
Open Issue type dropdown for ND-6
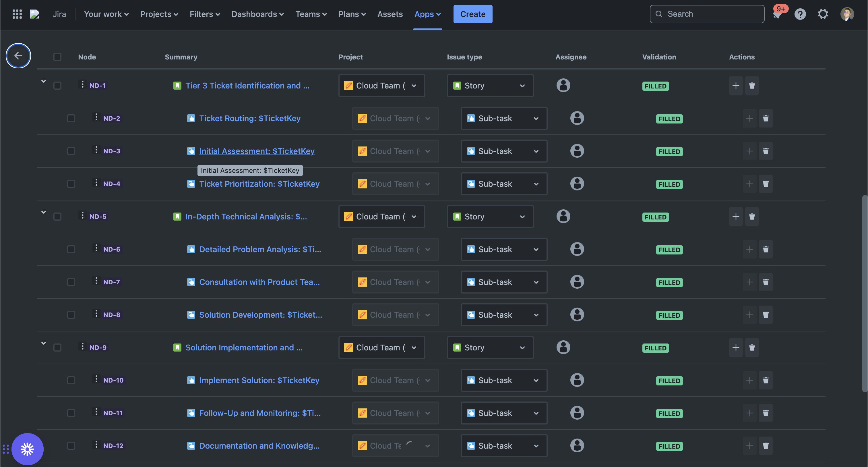(503, 249)
